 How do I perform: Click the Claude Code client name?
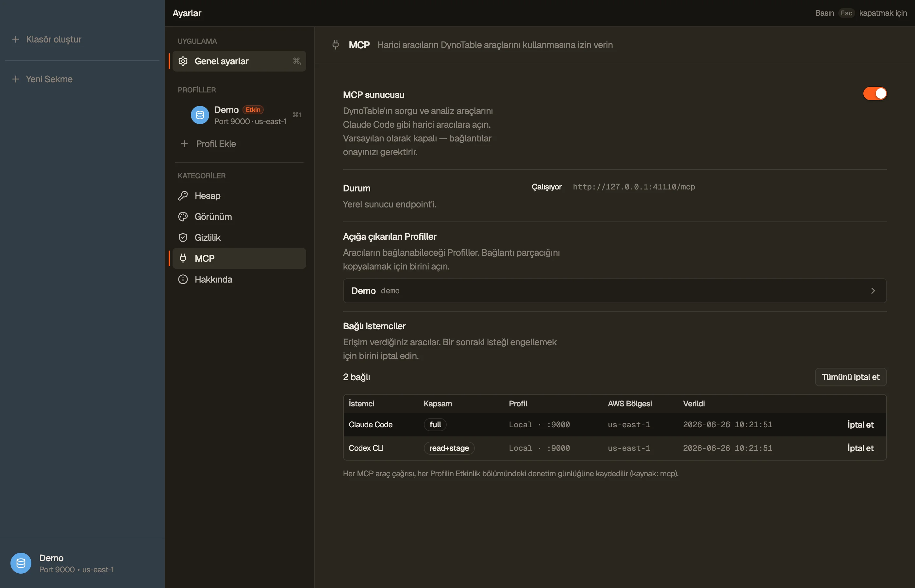[x=371, y=425]
